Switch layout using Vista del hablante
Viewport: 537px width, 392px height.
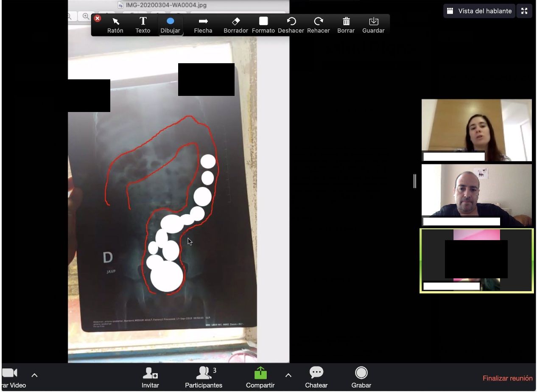click(479, 11)
